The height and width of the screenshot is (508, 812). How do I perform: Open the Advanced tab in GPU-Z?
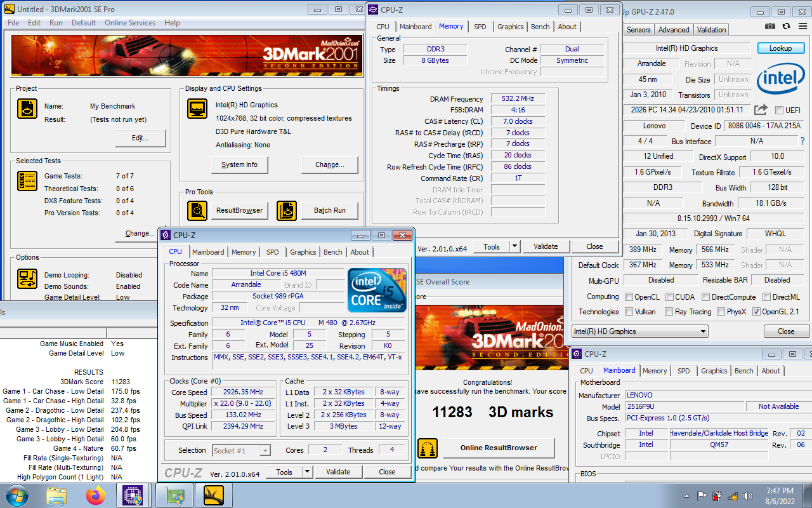[x=674, y=30]
